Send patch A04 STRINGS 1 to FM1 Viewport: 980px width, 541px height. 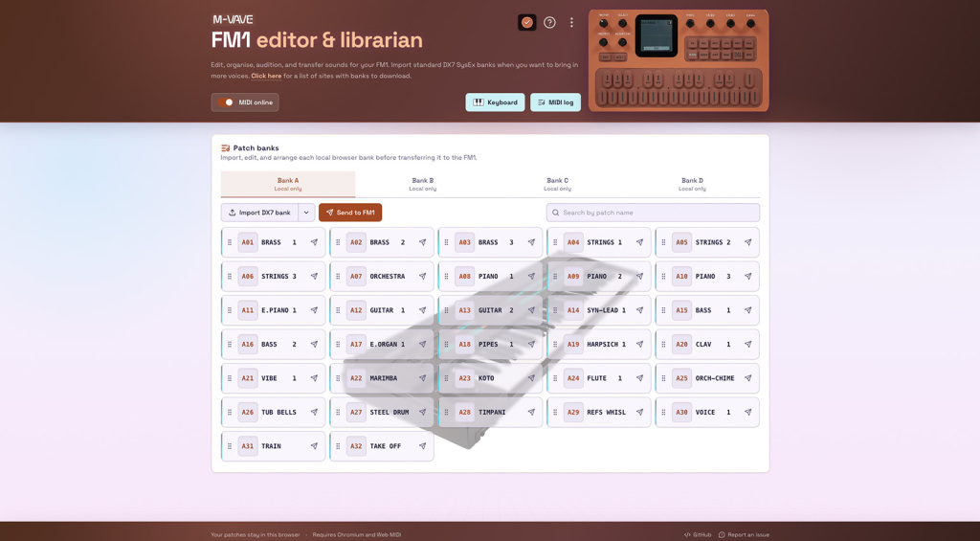tap(639, 242)
